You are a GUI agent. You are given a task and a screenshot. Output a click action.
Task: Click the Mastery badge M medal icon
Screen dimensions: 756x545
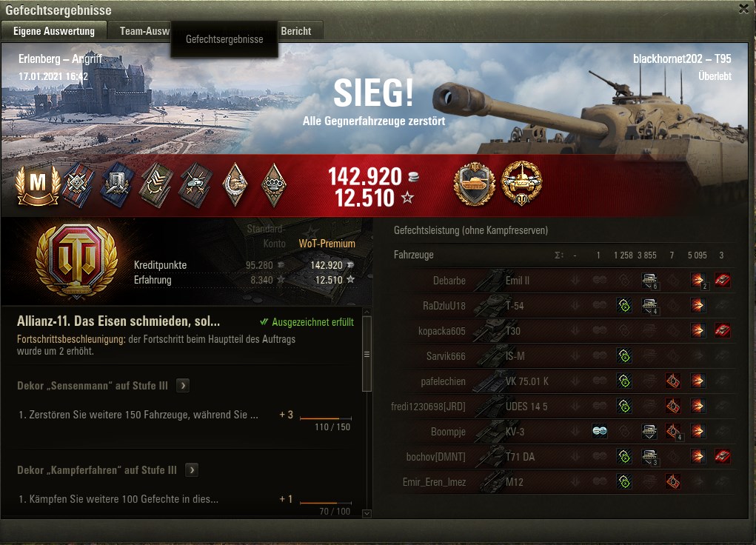[x=38, y=185]
